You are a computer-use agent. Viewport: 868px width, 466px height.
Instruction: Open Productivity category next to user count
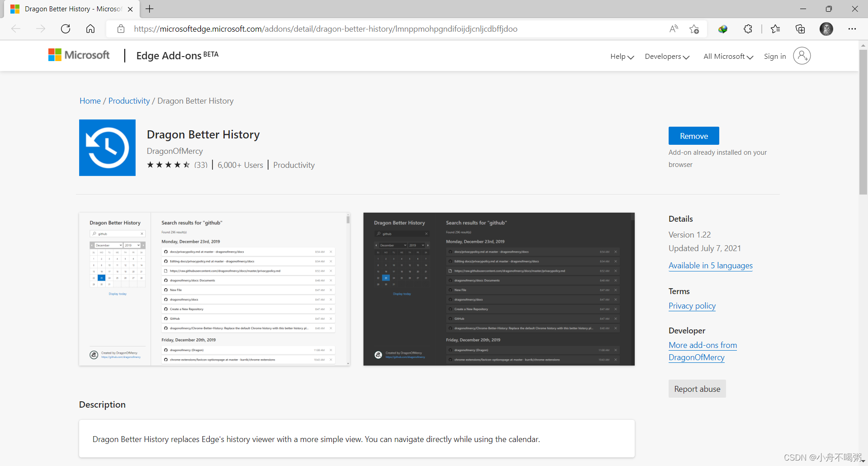point(294,165)
